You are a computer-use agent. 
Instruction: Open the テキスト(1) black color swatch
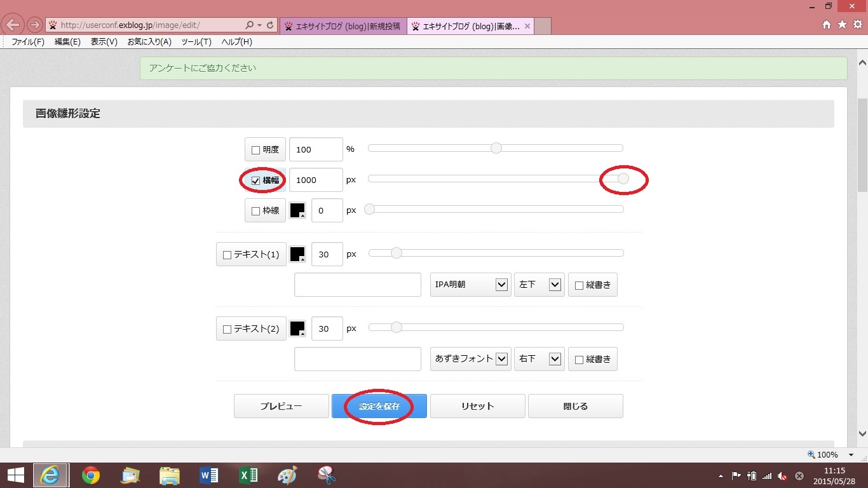[x=297, y=254]
